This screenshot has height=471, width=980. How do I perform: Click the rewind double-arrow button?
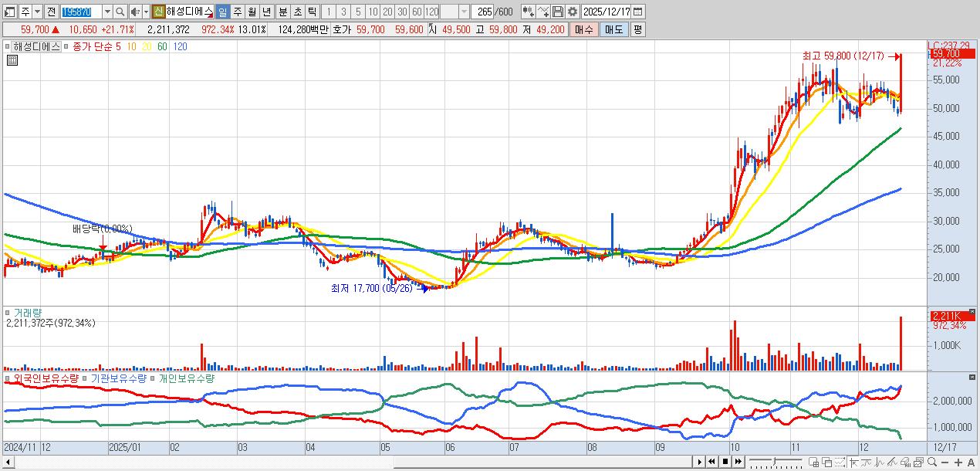click(712, 462)
